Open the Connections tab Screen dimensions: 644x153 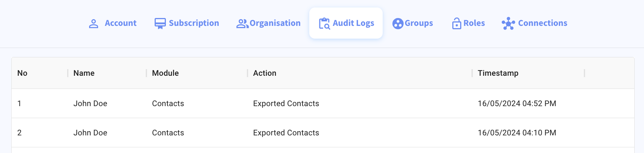pos(535,23)
